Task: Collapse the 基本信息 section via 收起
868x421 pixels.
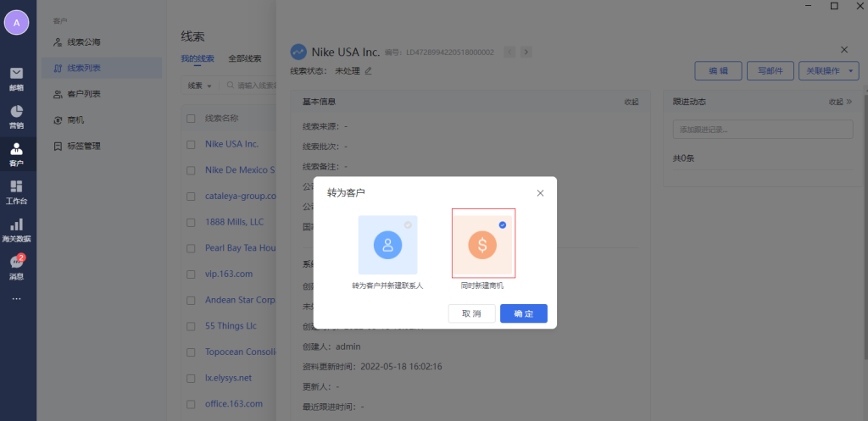Action: coord(632,102)
